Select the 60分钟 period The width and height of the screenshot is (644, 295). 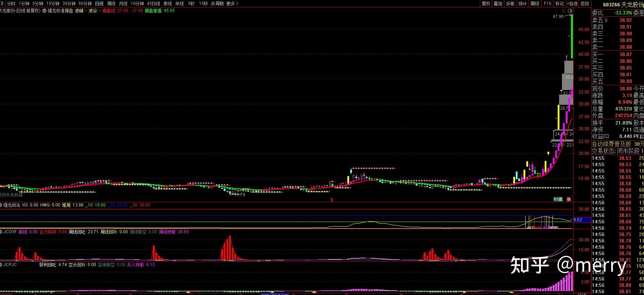(x=85, y=4)
